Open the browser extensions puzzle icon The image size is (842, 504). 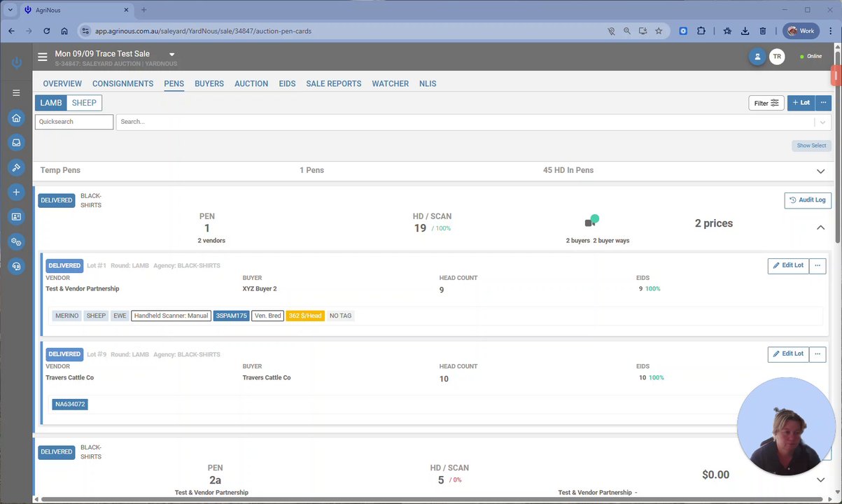pos(701,31)
